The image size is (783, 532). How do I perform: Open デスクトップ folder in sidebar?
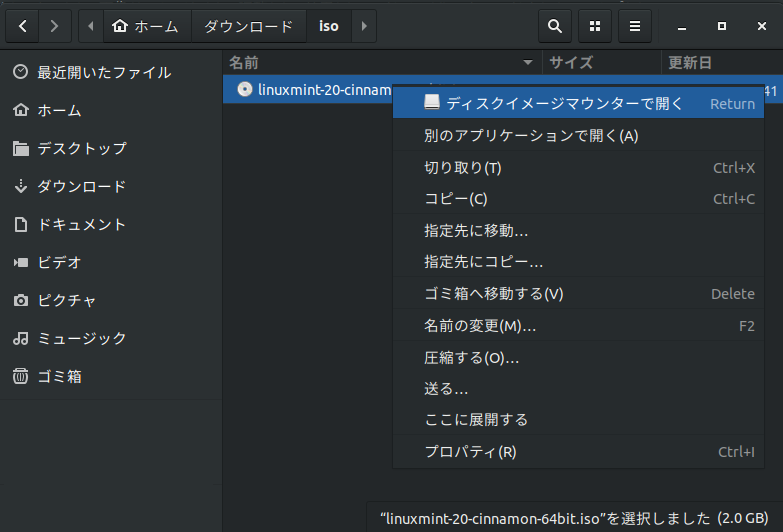click(111, 148)
